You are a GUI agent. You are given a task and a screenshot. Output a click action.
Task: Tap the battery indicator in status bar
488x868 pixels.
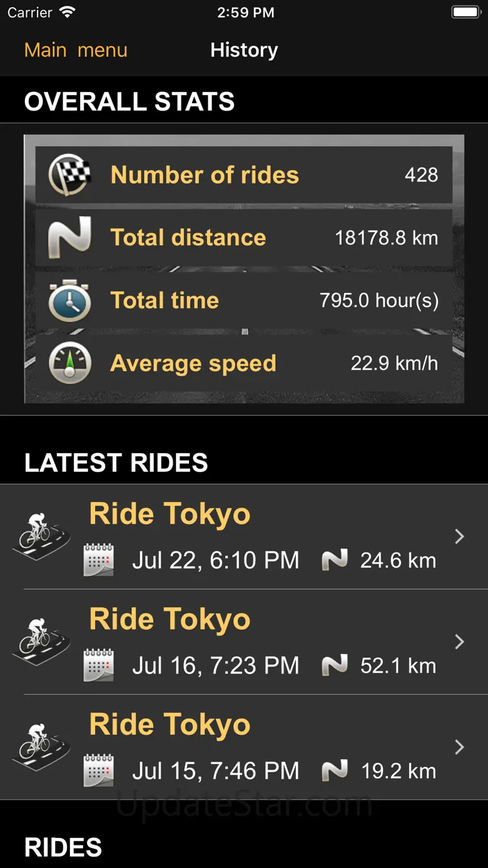(x=465, y=13)
